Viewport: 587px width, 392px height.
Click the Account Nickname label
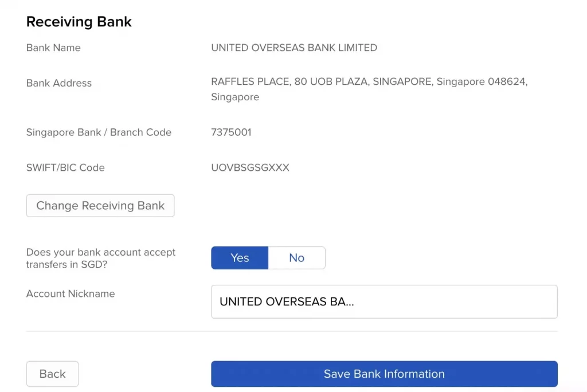point(71,293)
